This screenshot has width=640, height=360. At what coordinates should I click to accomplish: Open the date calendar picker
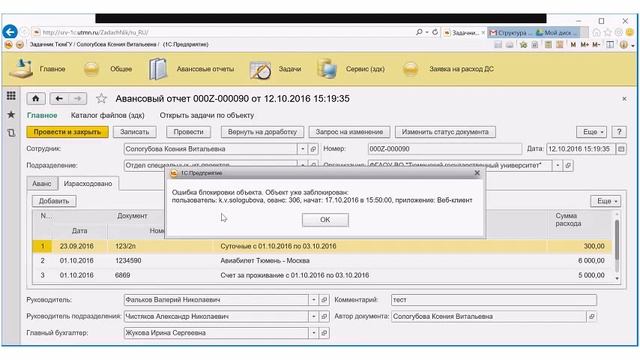[x=621, y=149]
